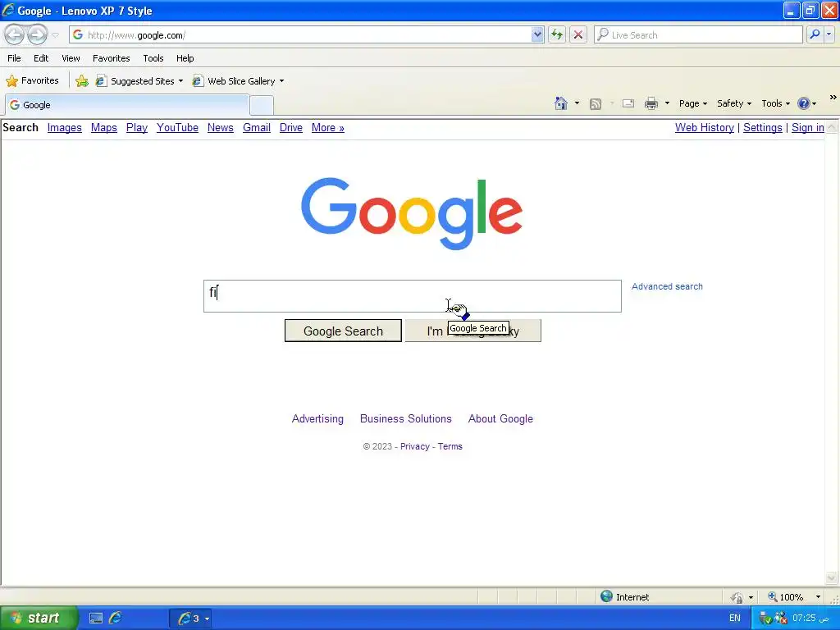Open the Web History link
The height and width of the screenshot is (630, 840).
tap(705, 127)
